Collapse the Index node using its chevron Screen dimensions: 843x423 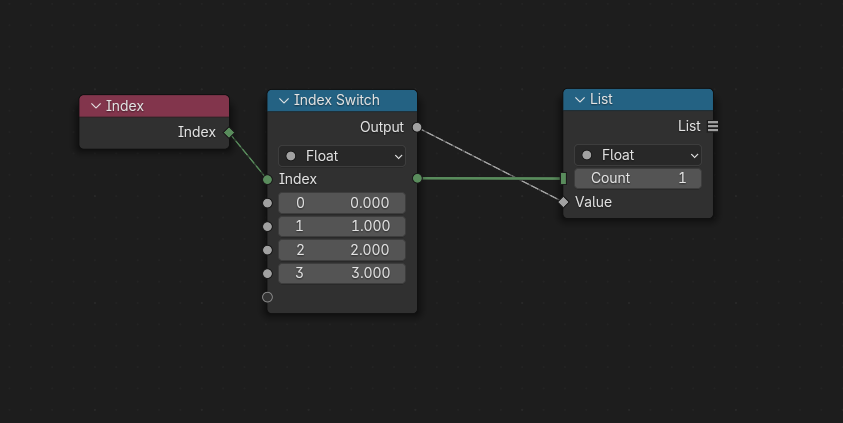point(96,106)
